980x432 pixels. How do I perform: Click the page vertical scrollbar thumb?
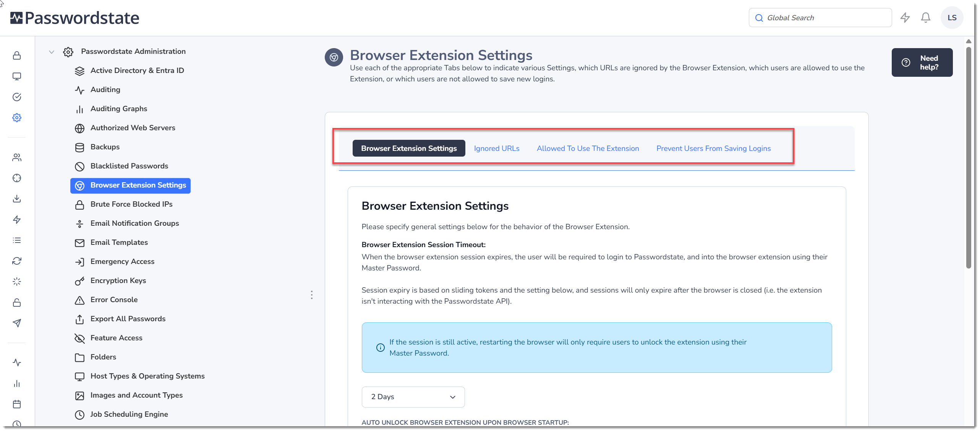pos(968,157)
